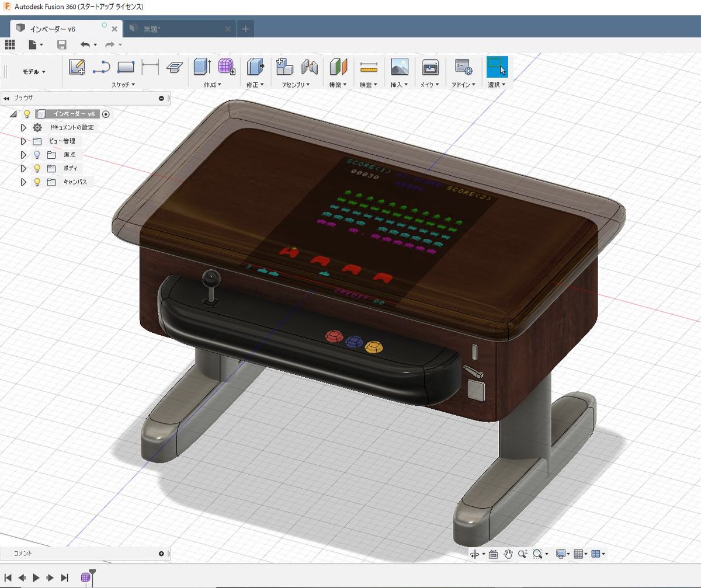701x588 pixels.
Task: Click the Offset Plane construct icon
Action: [x=339, y=67]
